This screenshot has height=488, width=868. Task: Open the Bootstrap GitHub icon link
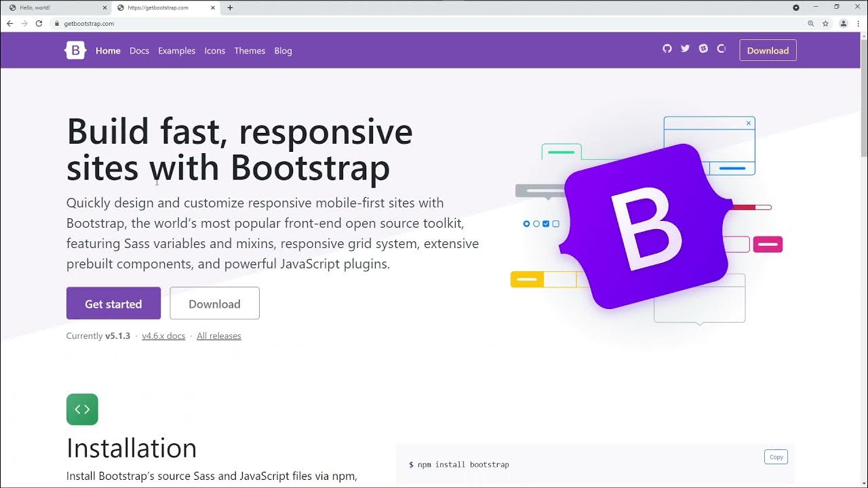(x=667, y=49)
